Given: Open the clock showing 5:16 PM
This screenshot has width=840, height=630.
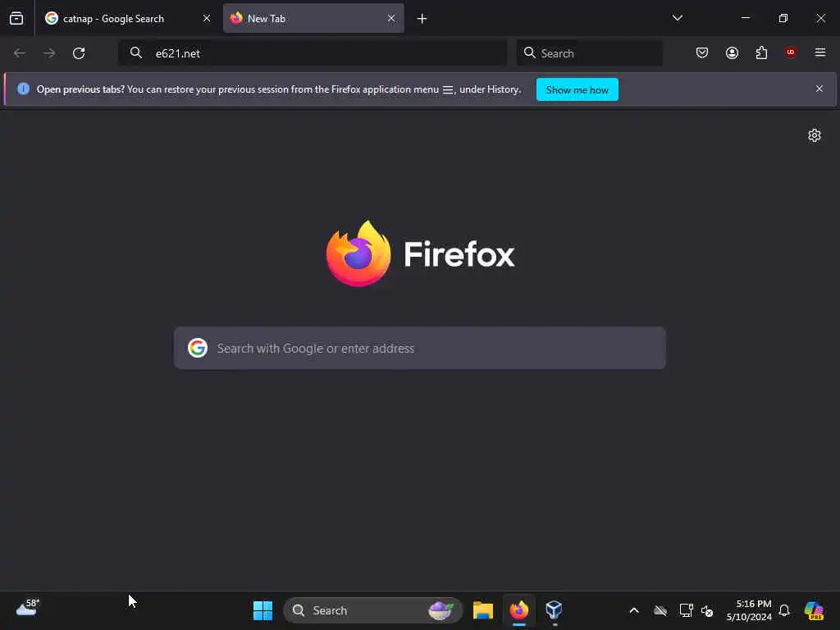Looking at the screenshot, I should point(748,610).
